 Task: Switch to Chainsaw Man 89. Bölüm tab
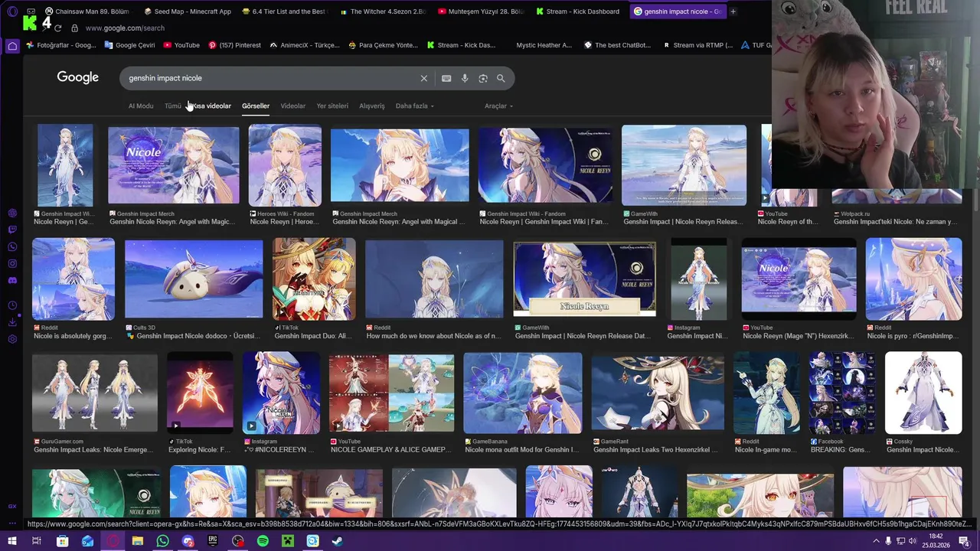tap(88, 11)
